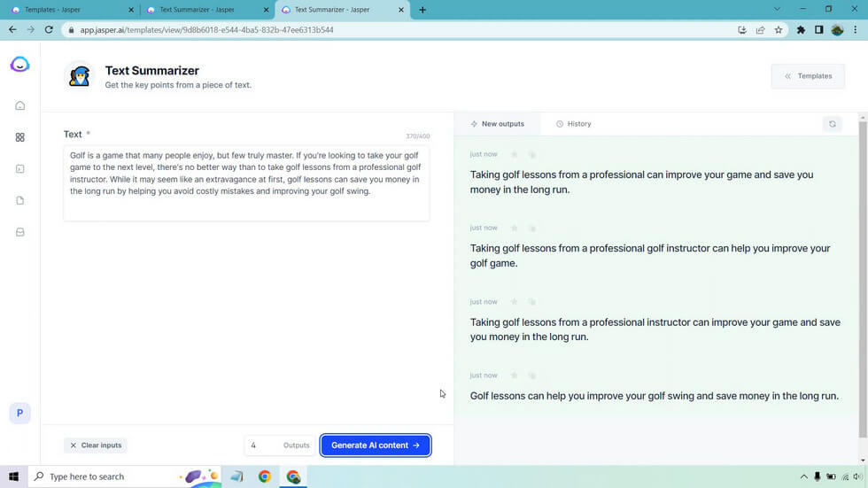Open the inbox tray icon in sidebar
Viewport: 868px width, 488px height.
pos(19,233)
